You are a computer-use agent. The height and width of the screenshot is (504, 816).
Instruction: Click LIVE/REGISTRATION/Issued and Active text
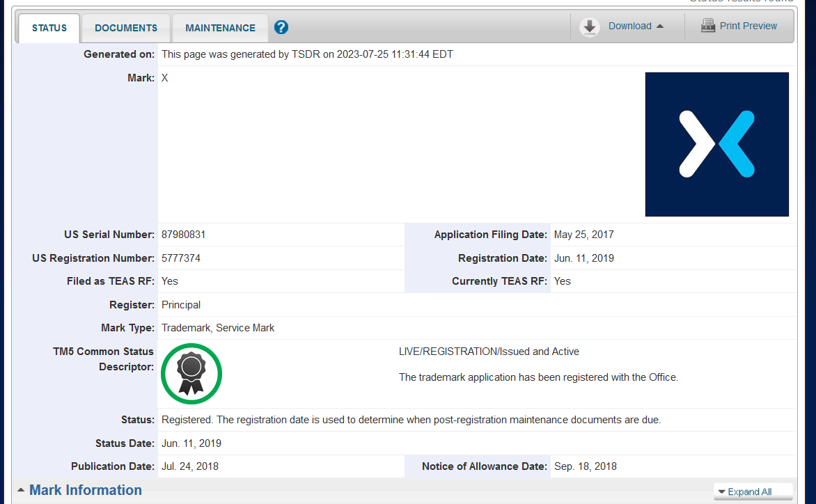click(x=489, y=352)
